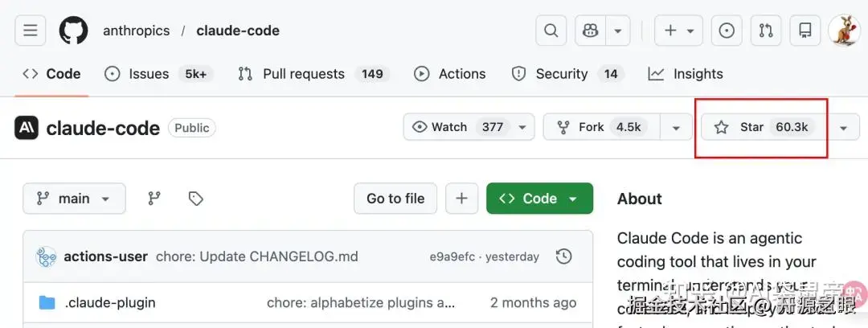The height and width of the screenshot is (328, 868).
Task: Open the search magnifier icon
Action: pyautogui.click(x=551, y=31)
